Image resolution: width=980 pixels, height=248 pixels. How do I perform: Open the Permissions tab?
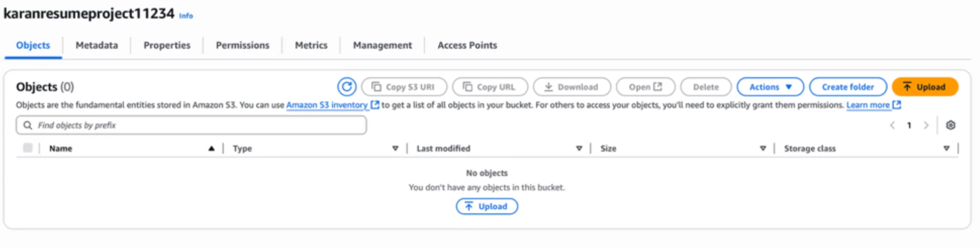click(x=243, y=45)
